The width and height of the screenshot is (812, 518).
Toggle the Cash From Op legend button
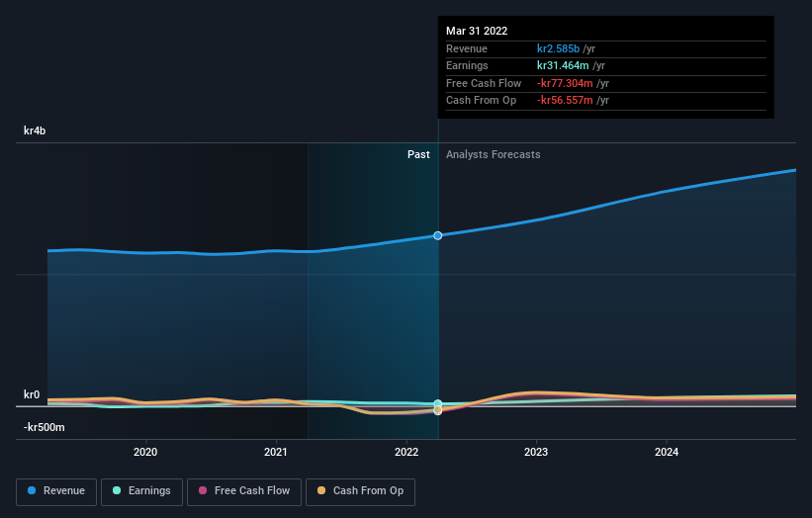click(x=360, y=491)
